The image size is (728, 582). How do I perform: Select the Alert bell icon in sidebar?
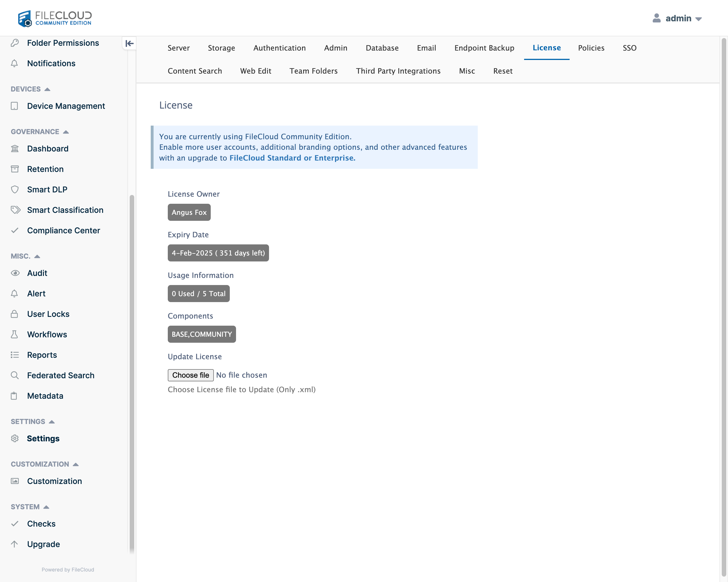15,294
